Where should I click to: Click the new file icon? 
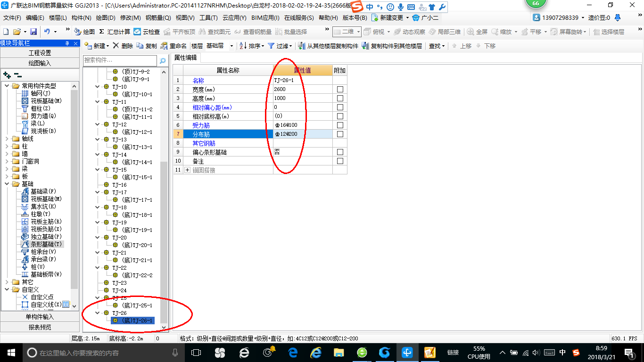click(6, 32)
